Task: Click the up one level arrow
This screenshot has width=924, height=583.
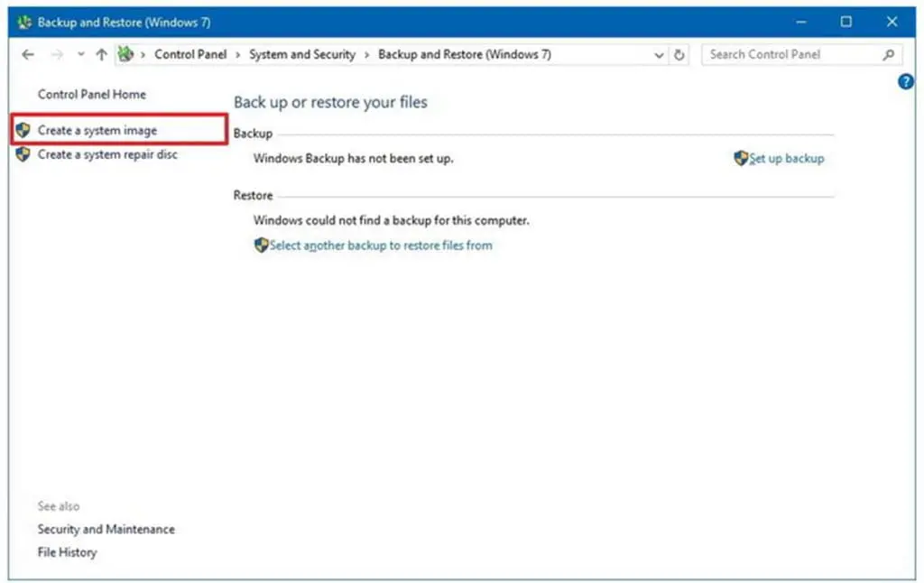Action: point(101,54)
